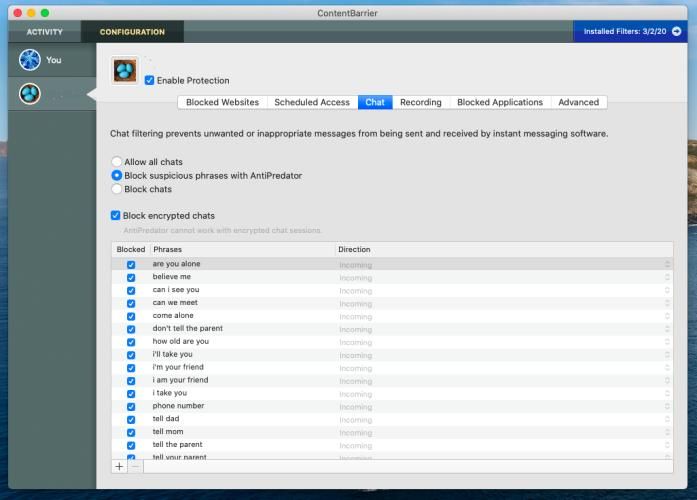This screenshot has height=500, width=697.
Task: Open direction dropdown for 'phone number'
Action: (x=667, y=406)
